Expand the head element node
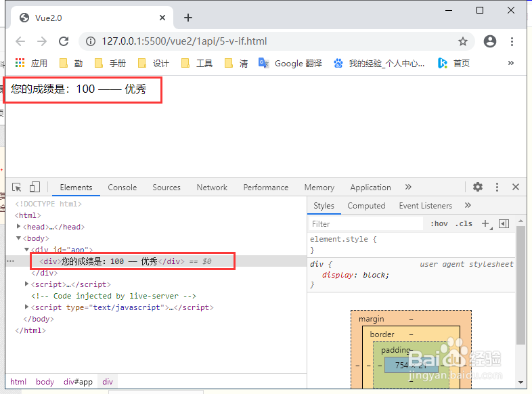The height and width of the screenshot is (394, 532). (x=19, y=226)
